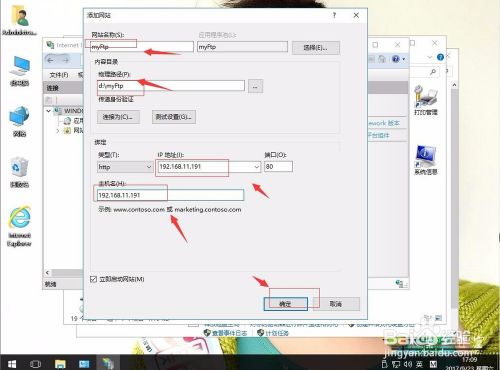Click the 端口 port field showing 80

tap(278, 166)
